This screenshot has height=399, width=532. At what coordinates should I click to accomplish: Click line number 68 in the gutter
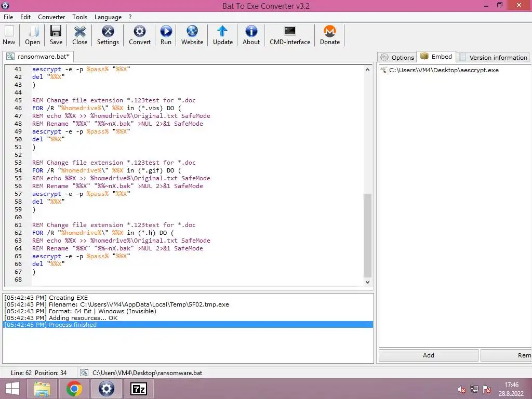coord(18,280)
